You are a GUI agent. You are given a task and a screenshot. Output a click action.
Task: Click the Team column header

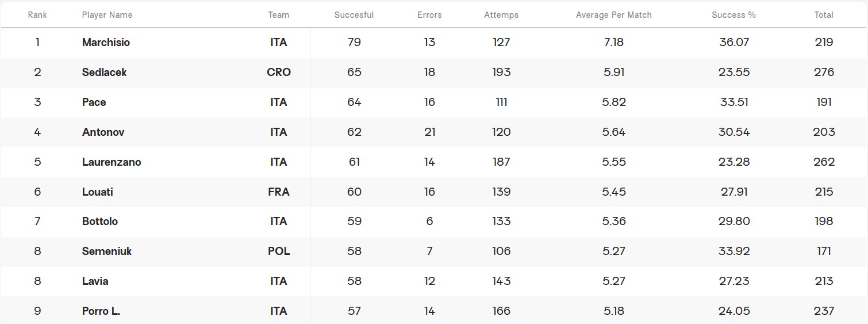point(279,15)
